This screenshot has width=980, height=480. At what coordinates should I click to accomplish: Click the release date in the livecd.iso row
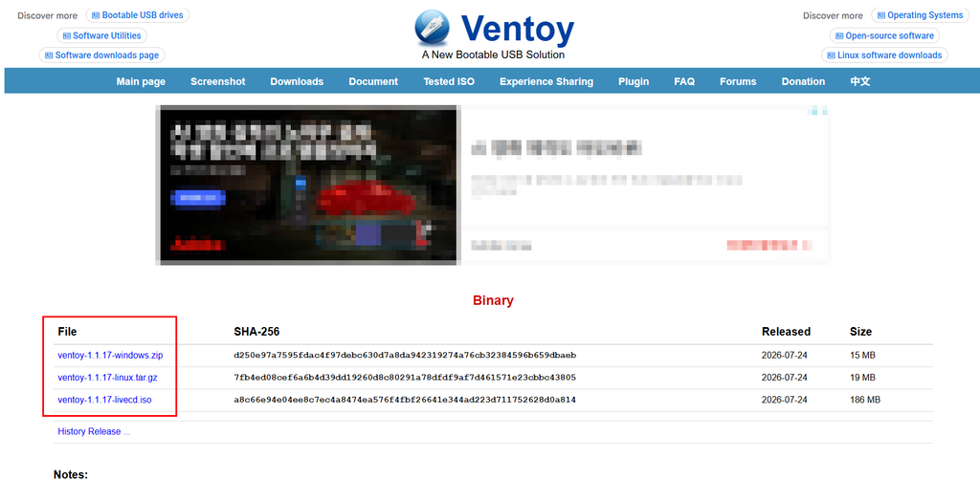(x=785, y=400)
